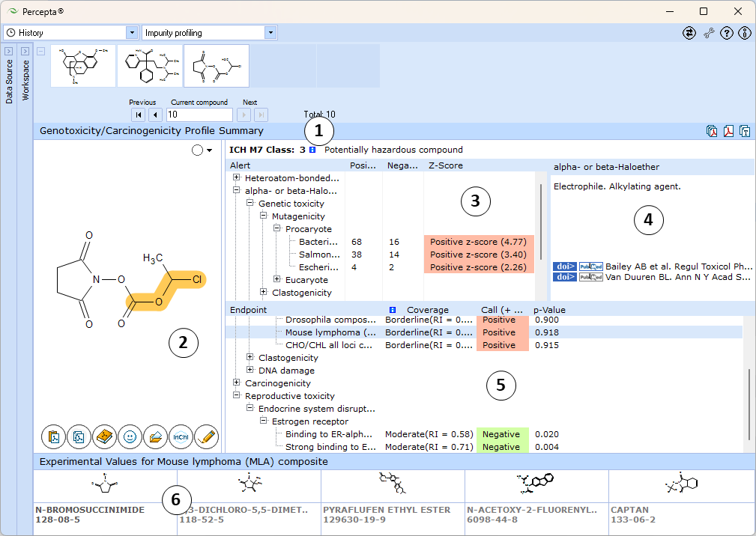Collapse the Reproductive toxicity node

coord(236,395)
